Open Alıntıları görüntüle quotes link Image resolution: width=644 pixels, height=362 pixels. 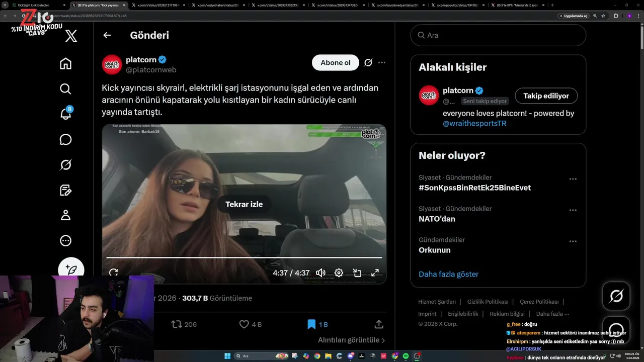(352, 340)
